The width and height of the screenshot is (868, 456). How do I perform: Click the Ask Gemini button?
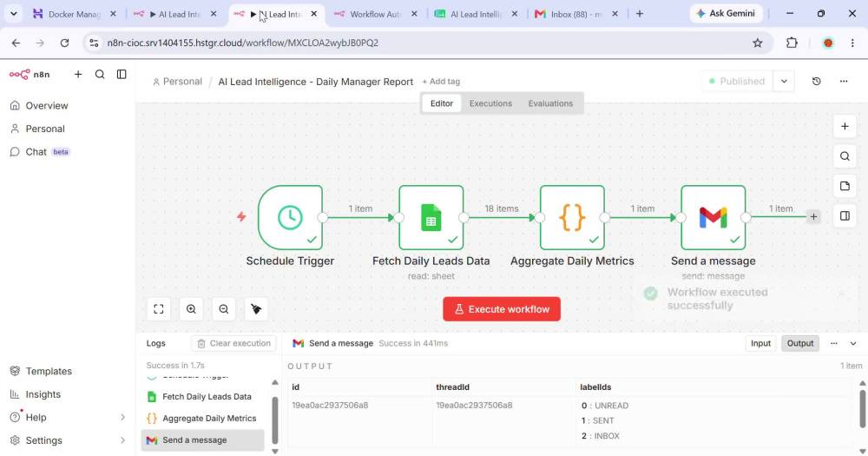point(727,13)
